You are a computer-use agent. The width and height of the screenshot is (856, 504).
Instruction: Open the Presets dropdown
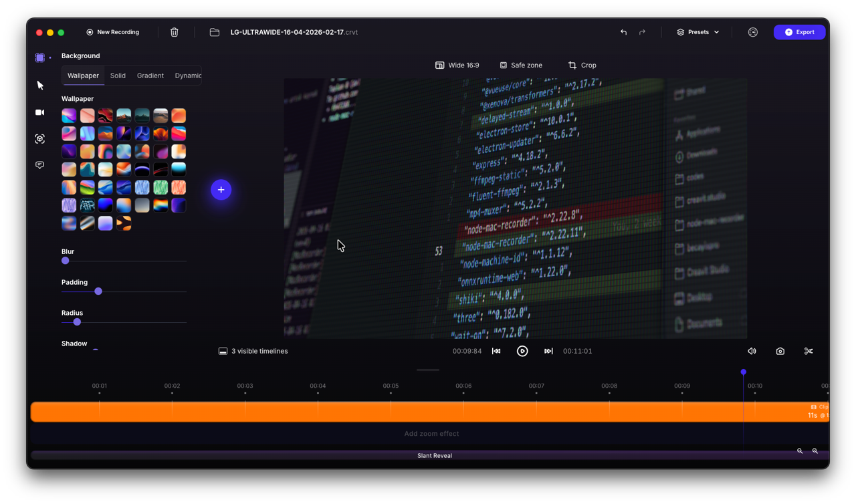click(698, 31)
